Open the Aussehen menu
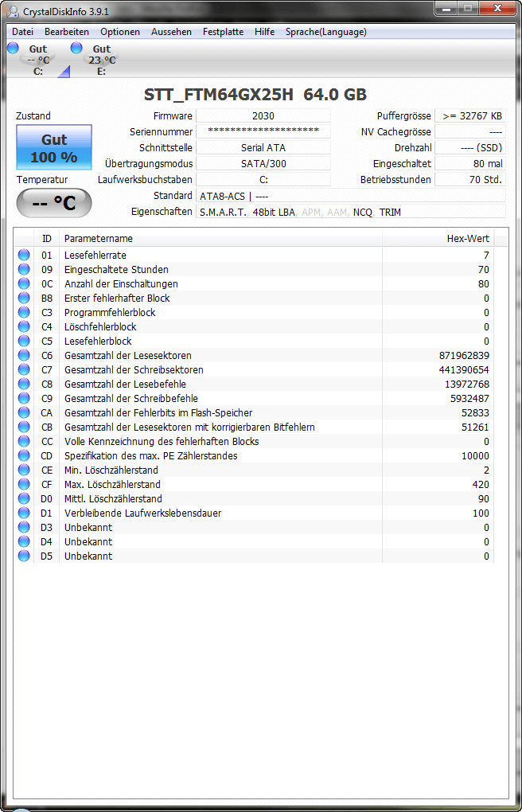The image size is (522, 812). (171, 32)
